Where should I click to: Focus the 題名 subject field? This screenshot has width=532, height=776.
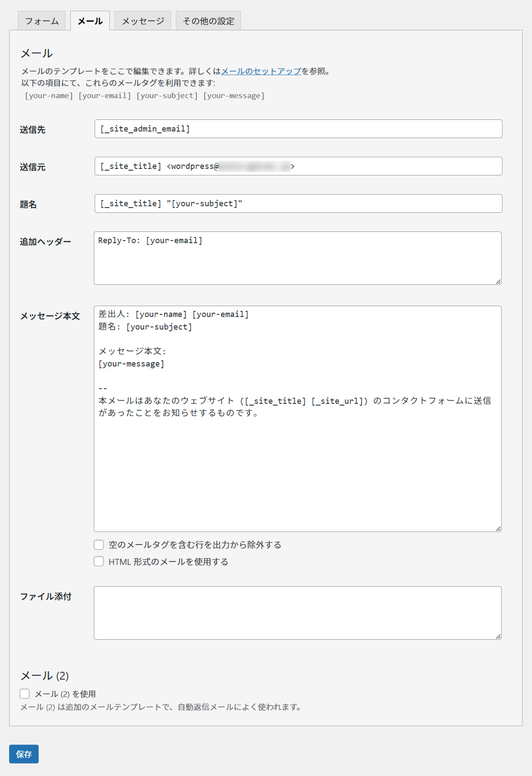click(298, 204)
